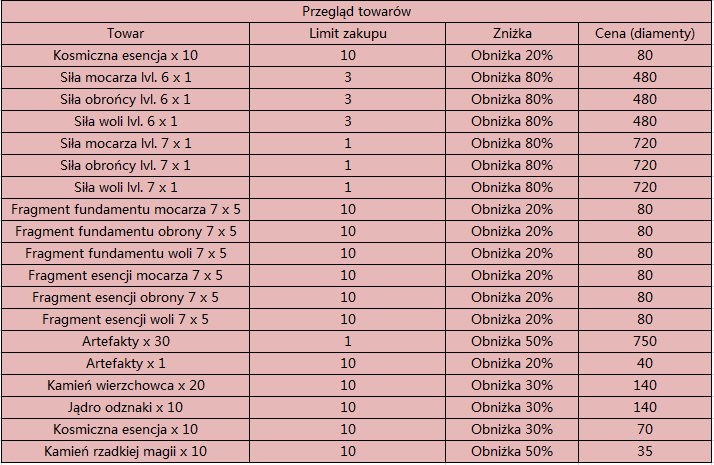Select the Limit zakupu column header
714x465 pixels.
(347, 34)
